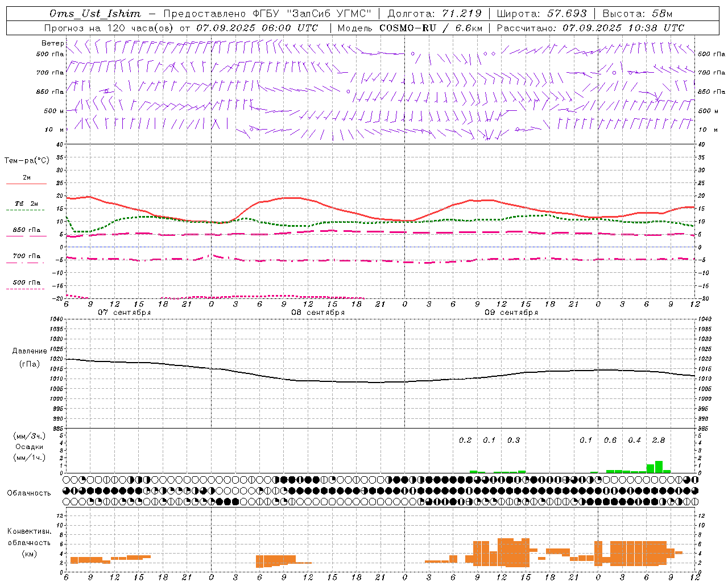Screen dimensions: 728x582
Task: Click the Облачность row label
Action: (29, 493)
